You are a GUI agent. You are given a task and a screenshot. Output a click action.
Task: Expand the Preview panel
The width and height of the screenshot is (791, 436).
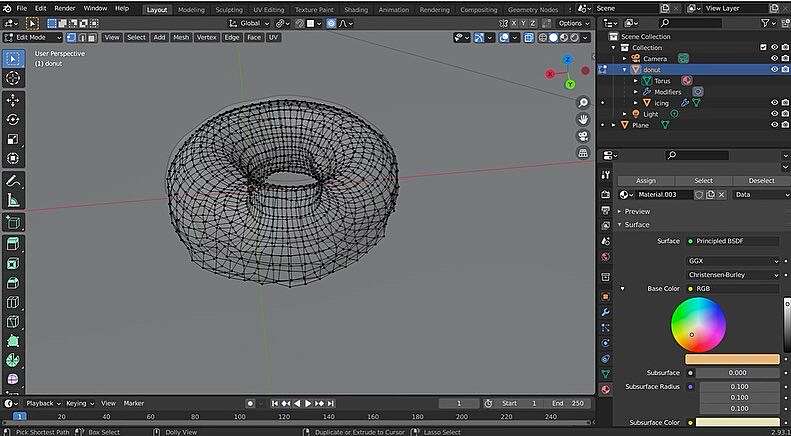(x=637, y=211)
